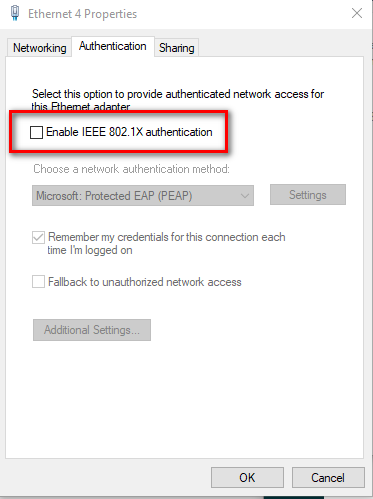This screenshot has height=499, width=373.
Task: Click the Enable IEEE 802.1X authentication label text
Action: point(129,132)
